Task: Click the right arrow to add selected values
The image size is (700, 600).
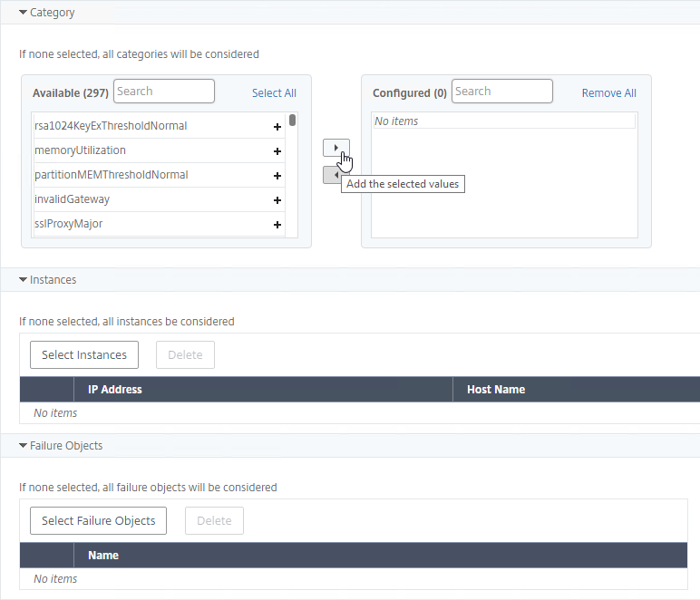Action: pyautogui.click(x=336, y=148)
